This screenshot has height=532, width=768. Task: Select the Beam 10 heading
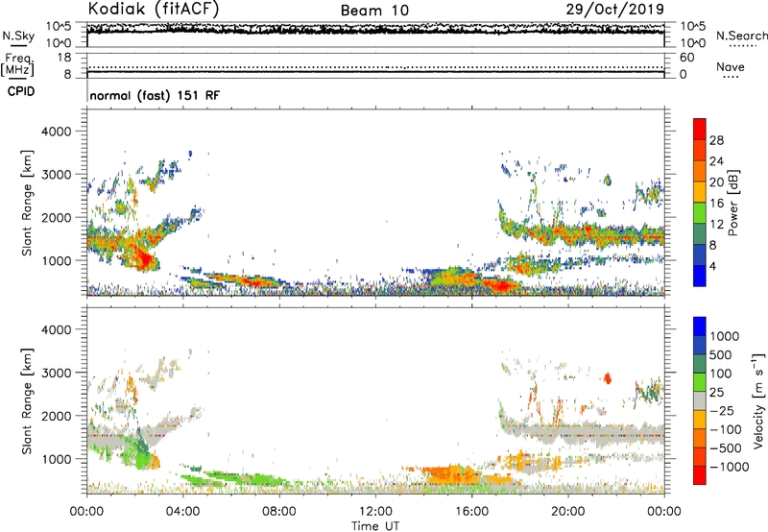pos(374,11)
